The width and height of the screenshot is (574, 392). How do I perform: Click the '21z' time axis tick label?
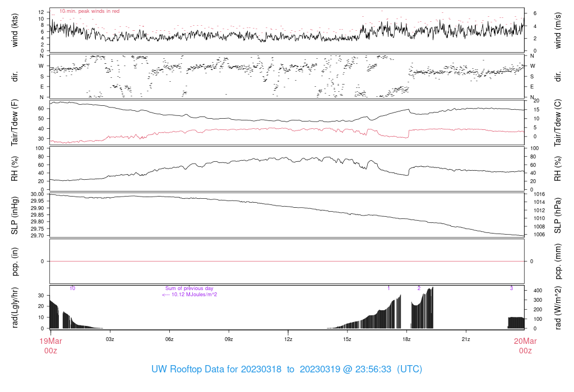[466, 339]
